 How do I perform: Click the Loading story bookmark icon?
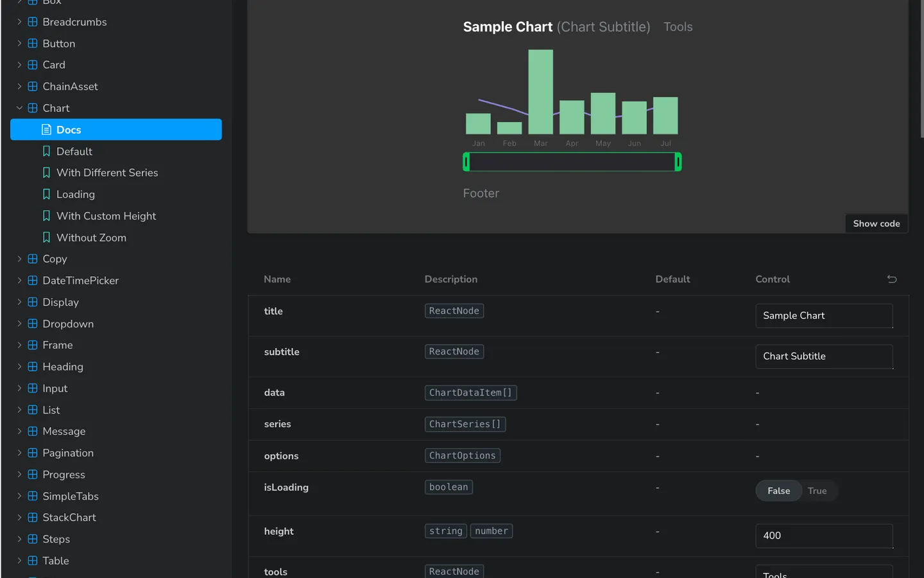(46, 194)
